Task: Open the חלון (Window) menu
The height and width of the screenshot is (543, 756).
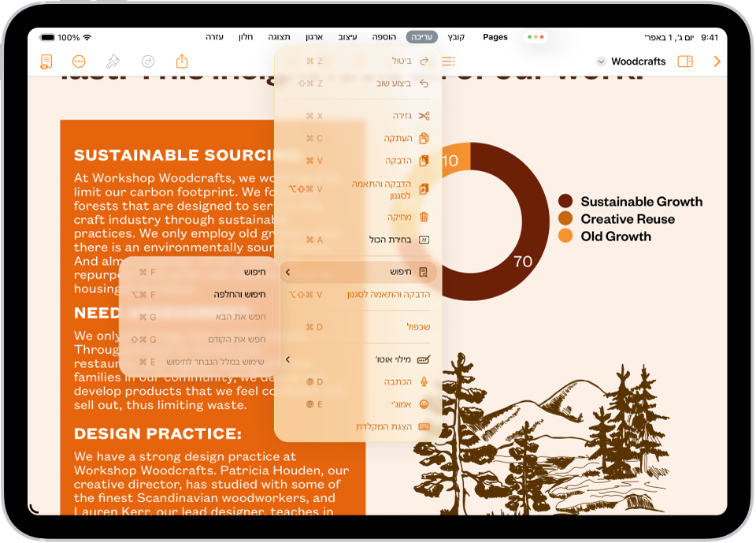Action: coord(246,37)
